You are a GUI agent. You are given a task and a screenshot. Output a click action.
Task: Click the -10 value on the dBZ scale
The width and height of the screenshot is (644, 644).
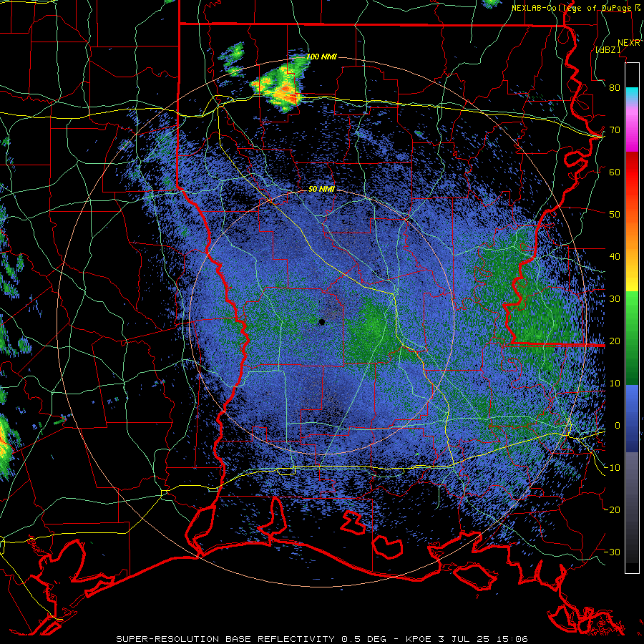coord(612,467)
